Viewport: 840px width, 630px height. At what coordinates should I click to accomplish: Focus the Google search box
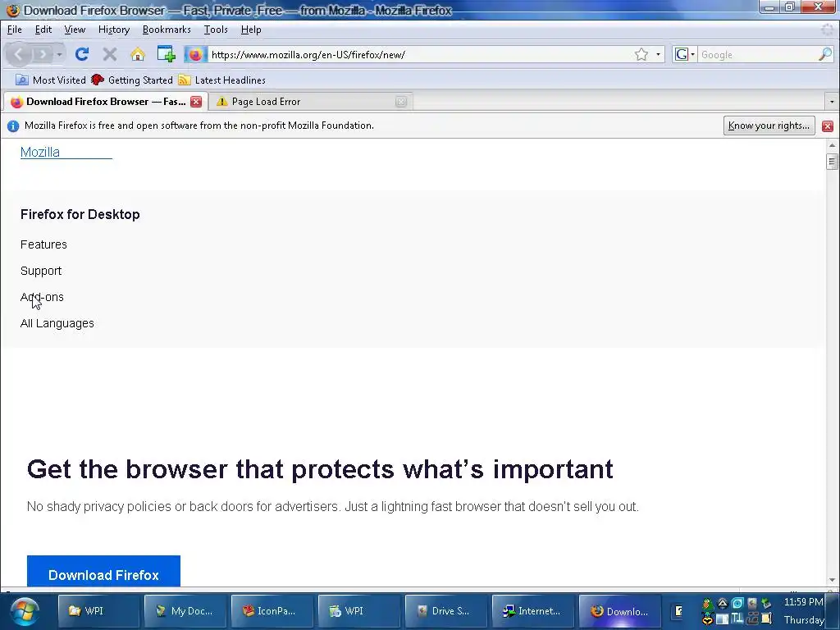(758, 55)
